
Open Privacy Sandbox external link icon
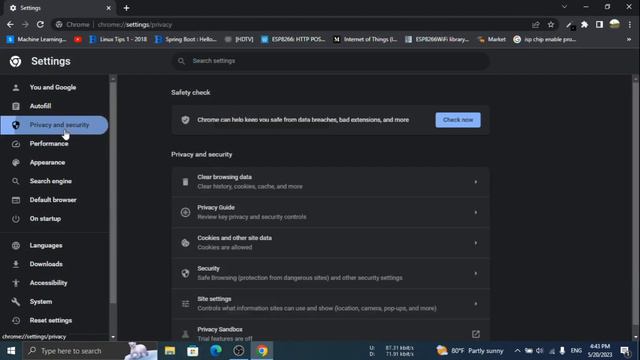click(476, 334)
